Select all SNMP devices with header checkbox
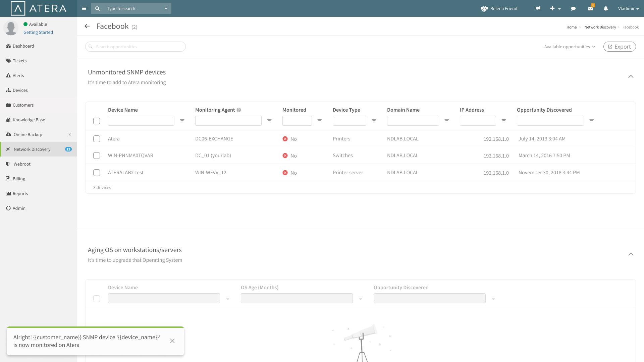644x362 pixels. (x=97, y=121)
